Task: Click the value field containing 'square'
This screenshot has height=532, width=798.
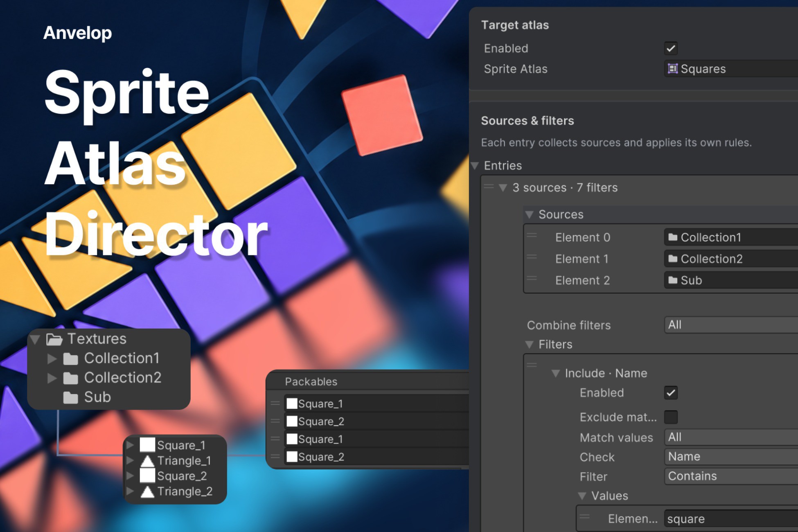Action: (731, 519)
